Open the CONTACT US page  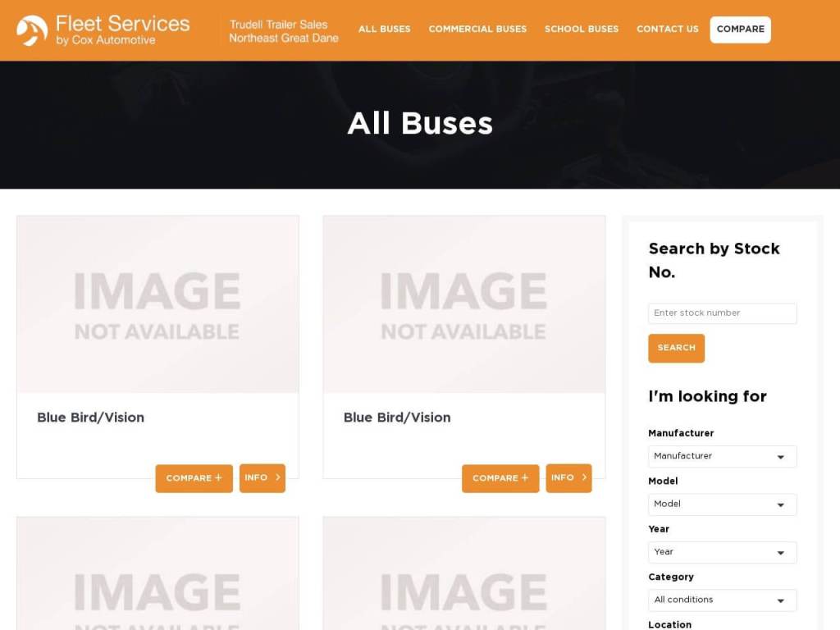(667, 29)
